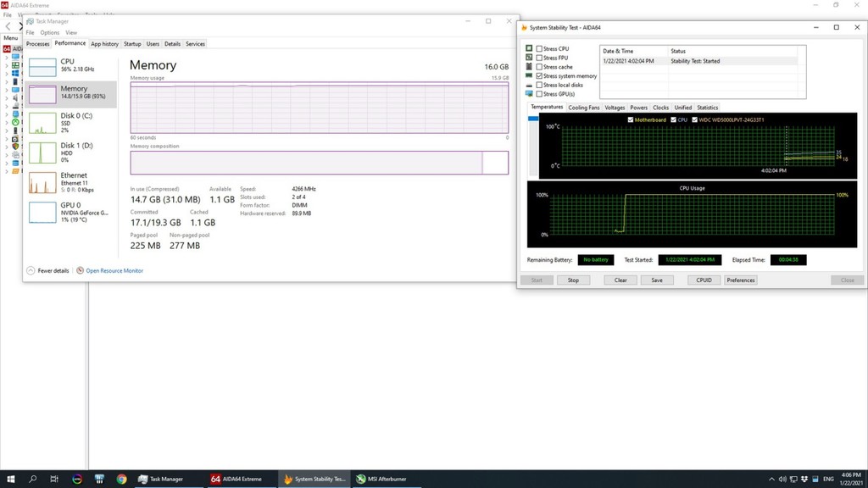Screen dimensions: 868x488
Task: Enable the Stress cache checkbox
Action: click(x=539, y=67)
